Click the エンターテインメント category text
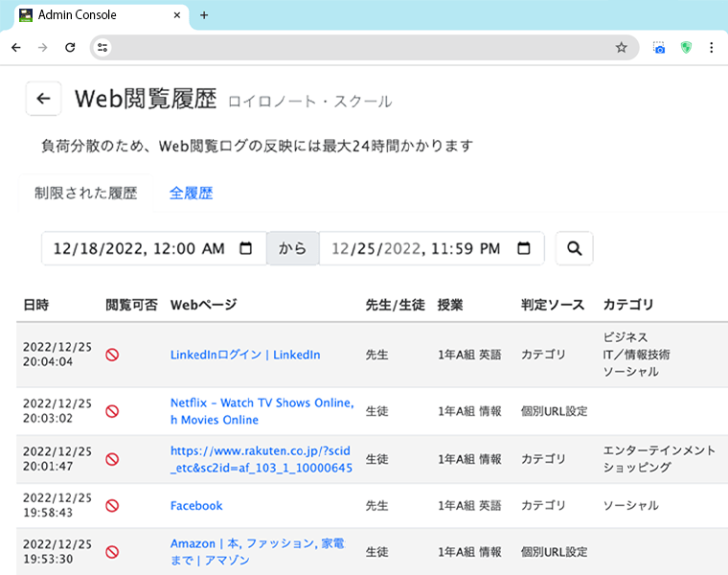The width and height of the screenshot is (728, 575). pos(659,450)
